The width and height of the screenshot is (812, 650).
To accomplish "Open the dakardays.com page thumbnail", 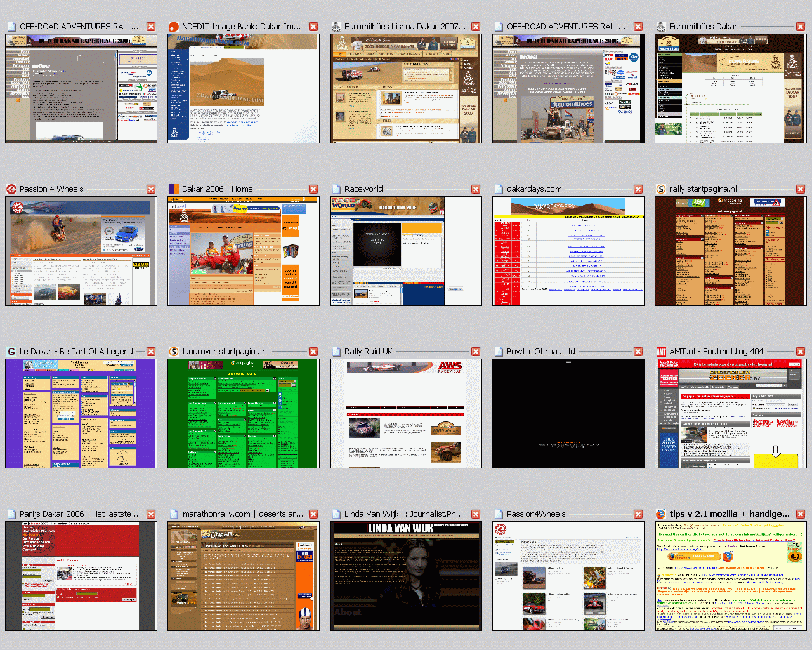I will coord(568,251).
